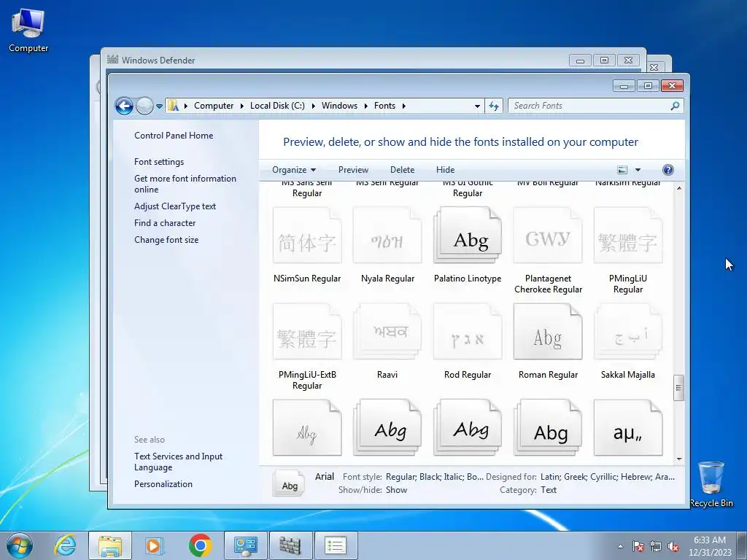Click Preview in the toolbar
Screen dimensions: 747x560
coord(353,170)
